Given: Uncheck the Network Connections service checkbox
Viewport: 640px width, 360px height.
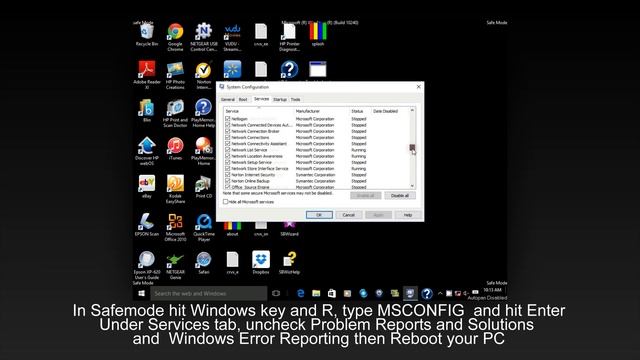Looking at the screenshot, I should [x=227, y=138].
